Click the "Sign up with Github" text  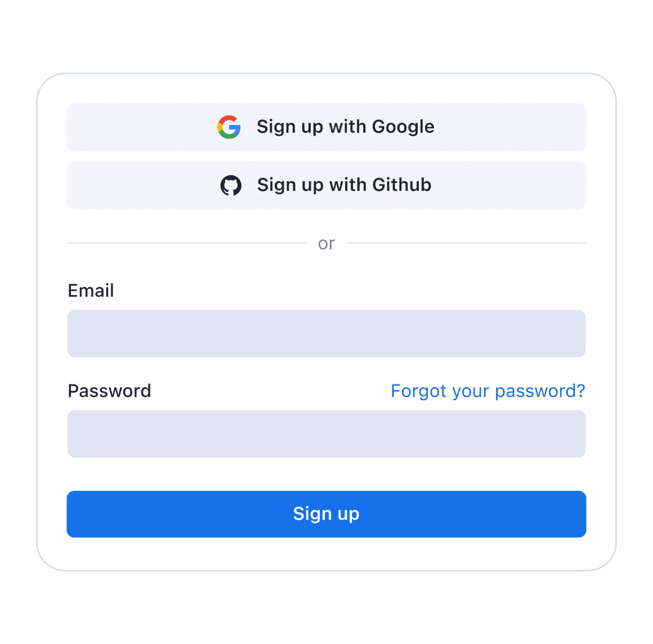345,185
